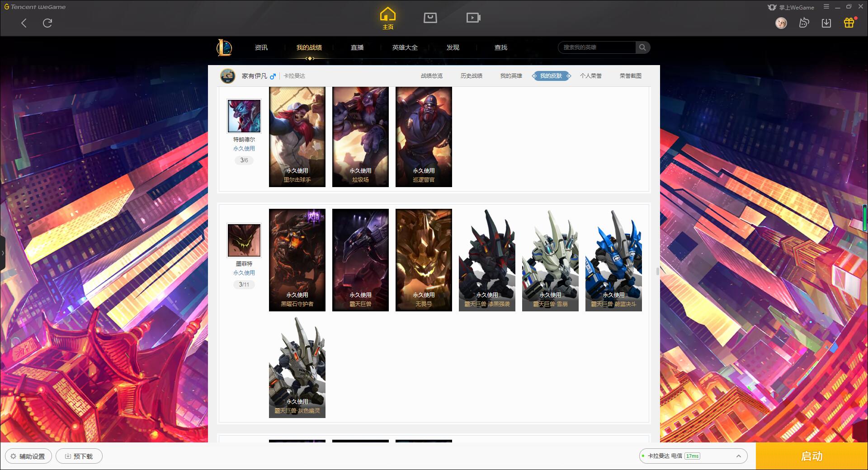The width and height of the screenshot is (868, 470).
Task: Open the 直播 tab
Action: [357, 47]
